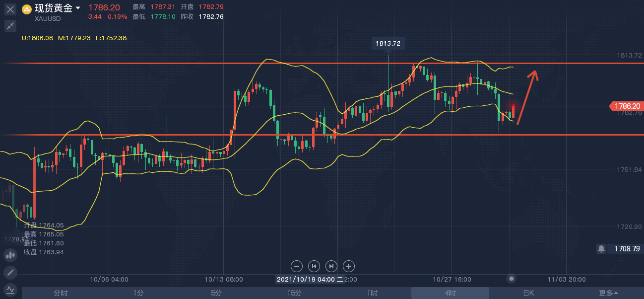Screen dimensions: 644x299
Task: Click the 开盘 1764.05 candle open readout
Action: tap(44, 225)
